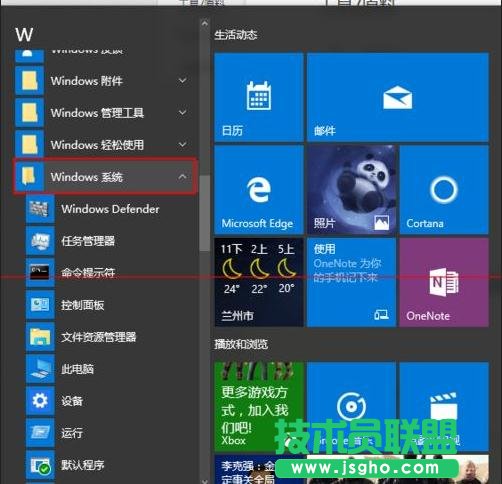Open the 日历 calendar tile
Viewport: 502px width, 484px height.
click(x=259, y=97)
